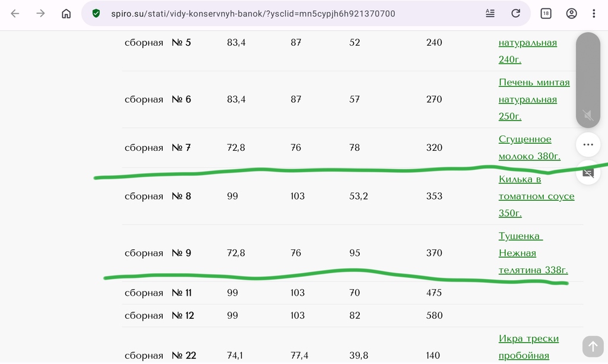Screen dimensions: 608x364
Task: Click the spiro.su address bar URL
Action: coord(253,14)
